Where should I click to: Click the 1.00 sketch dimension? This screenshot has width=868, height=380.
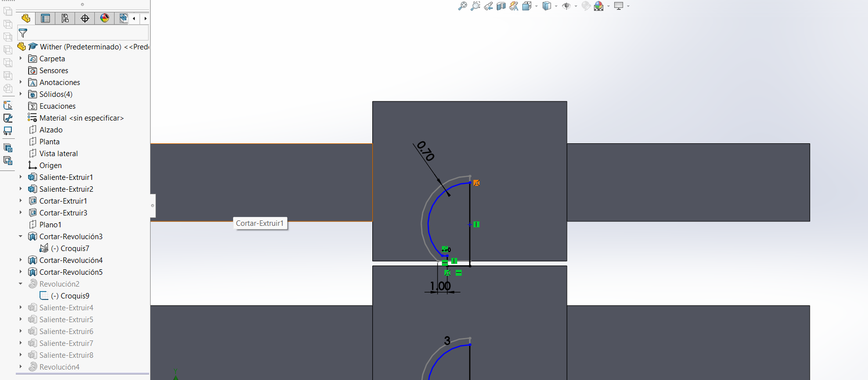440,286
